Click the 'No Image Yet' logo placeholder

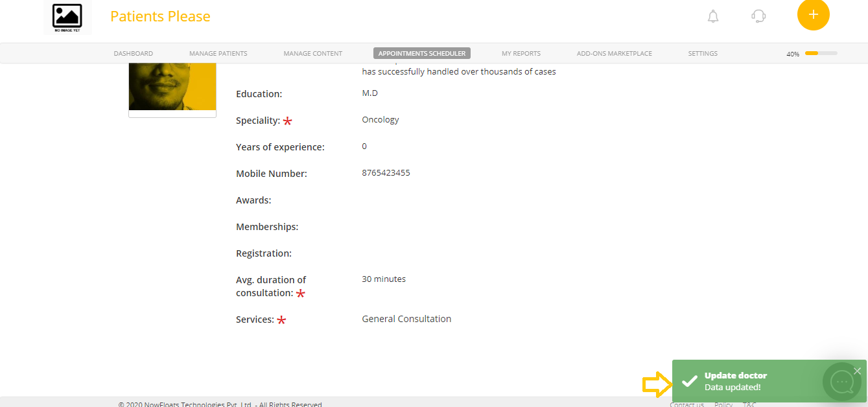[x=67, y=17]
